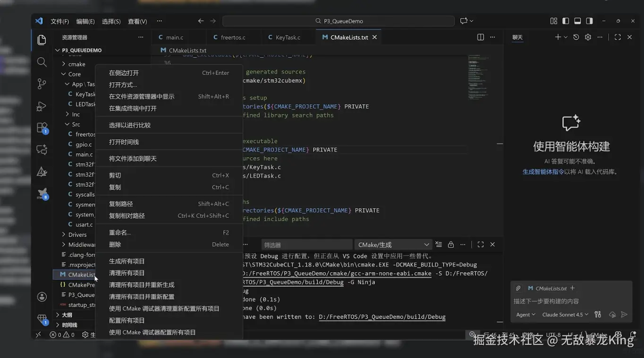Open the CMake/生成 output channel dropdown
Screen dimensions: 644x358
393,245
